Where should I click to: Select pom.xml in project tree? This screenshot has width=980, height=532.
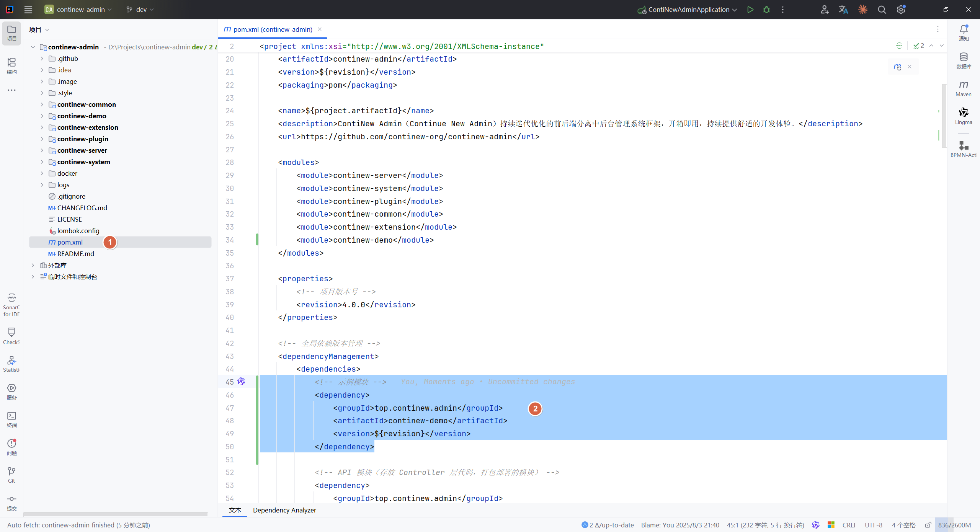coord(120,242)
